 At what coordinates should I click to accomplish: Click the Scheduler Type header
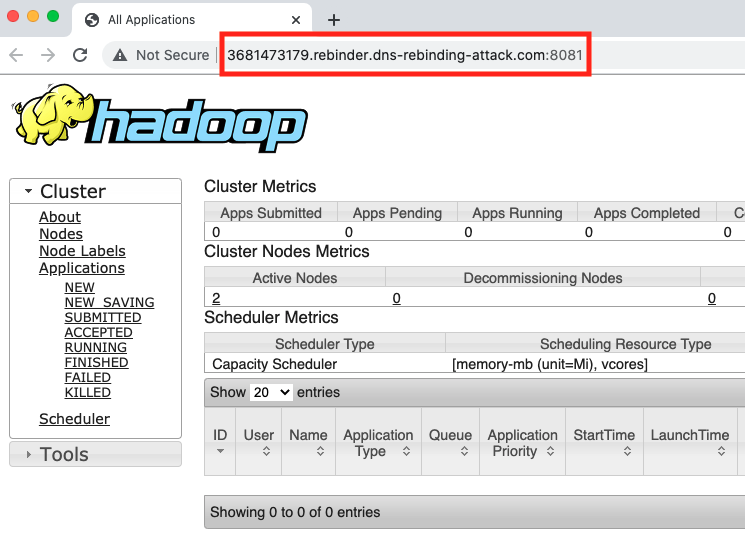pyautogui.click(x=325, y=344)
